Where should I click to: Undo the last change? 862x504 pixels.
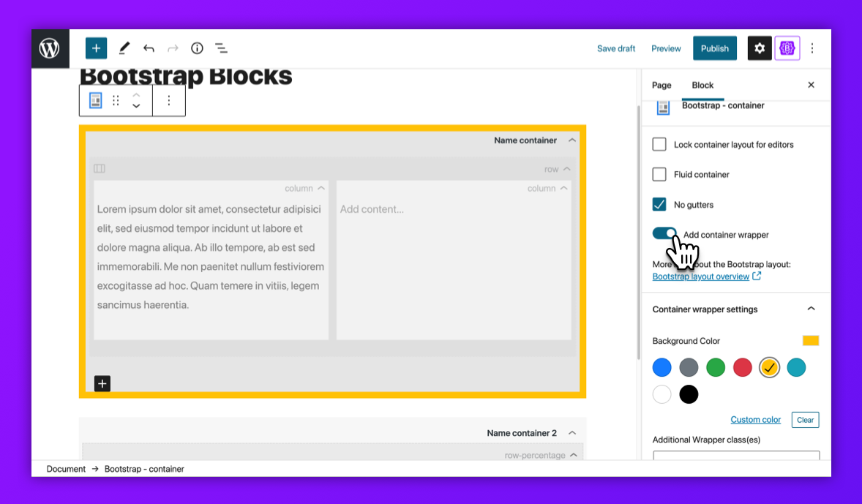pyautogui.click(x=149, y=48)
